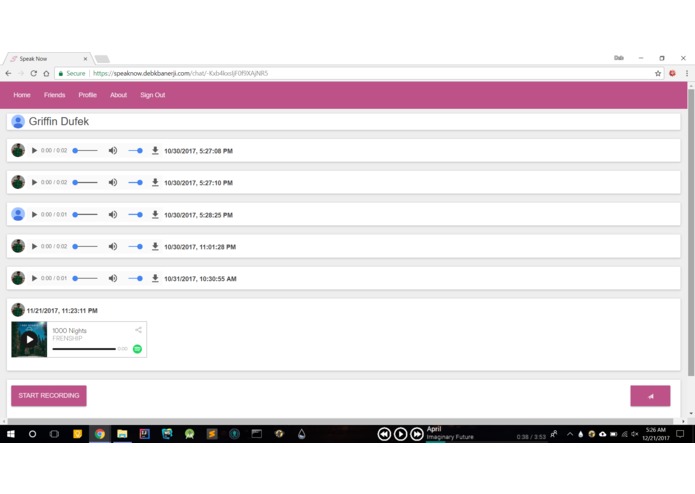Viewport: 695px width, 494px height.
Task: Open the About nav item
Action: coord(118,95)
